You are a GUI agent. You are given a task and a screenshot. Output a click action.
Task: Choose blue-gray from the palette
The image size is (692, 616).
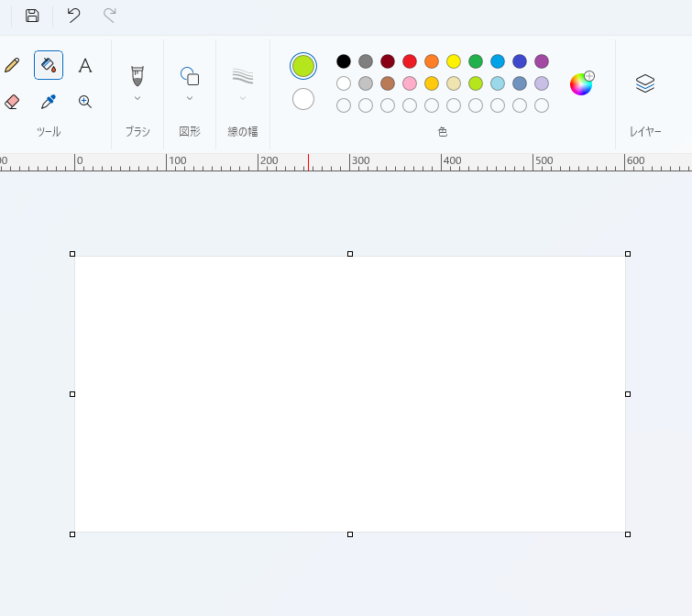520,83
